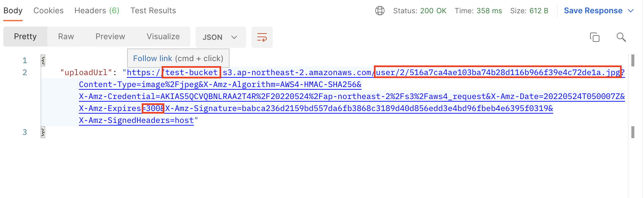Click the Save Response button
The image size is (644, 198).
click(x=593, y=11)
